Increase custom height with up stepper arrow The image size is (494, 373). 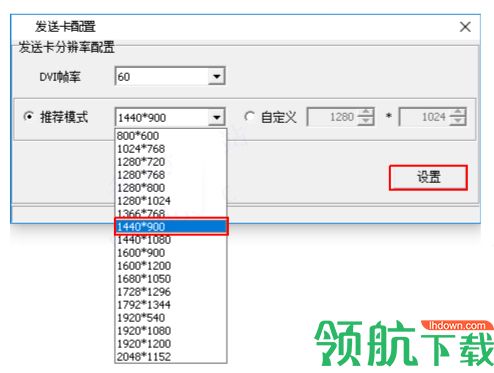[458, 112]
